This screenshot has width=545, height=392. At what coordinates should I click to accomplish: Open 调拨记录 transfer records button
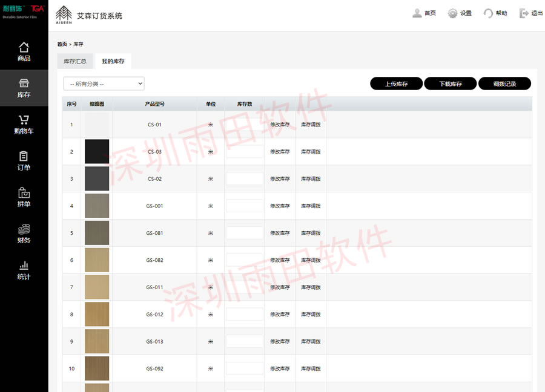pyautogui.click(x=504, y=83)
